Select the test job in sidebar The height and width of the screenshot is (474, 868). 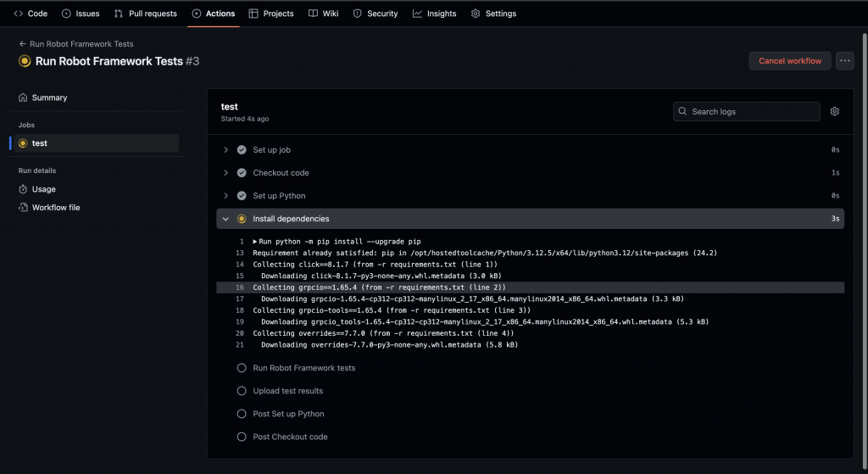click(39, 142)
